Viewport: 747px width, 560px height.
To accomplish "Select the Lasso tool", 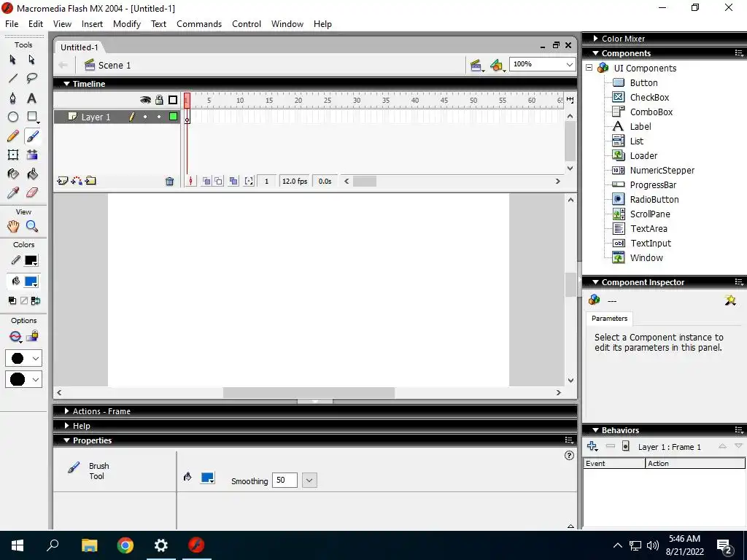I will [x=32, y=79].
